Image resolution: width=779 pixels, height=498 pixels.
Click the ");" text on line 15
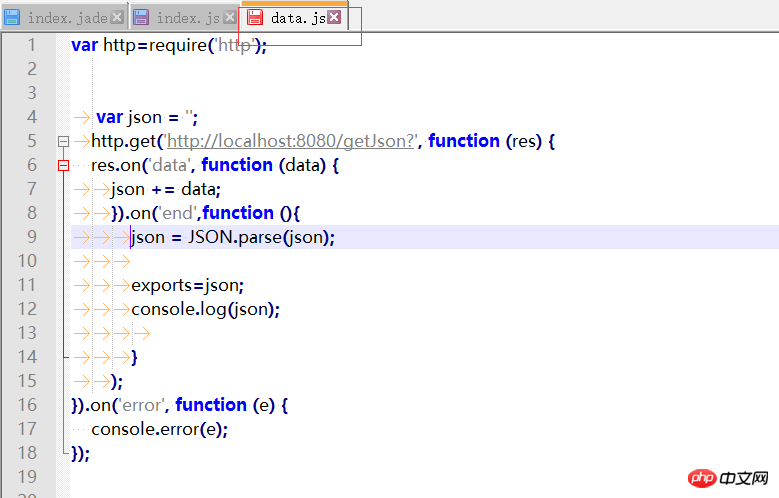click(x=117, y=381)
